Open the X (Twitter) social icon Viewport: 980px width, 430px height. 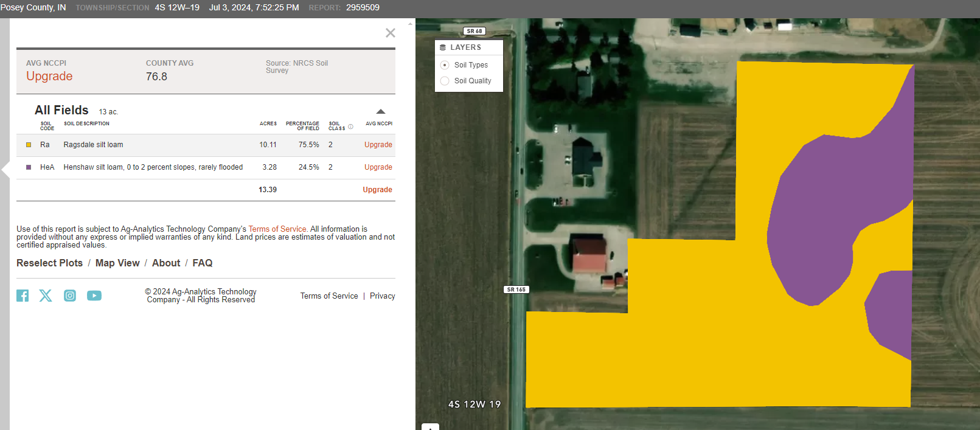click(x=46, y=296)
